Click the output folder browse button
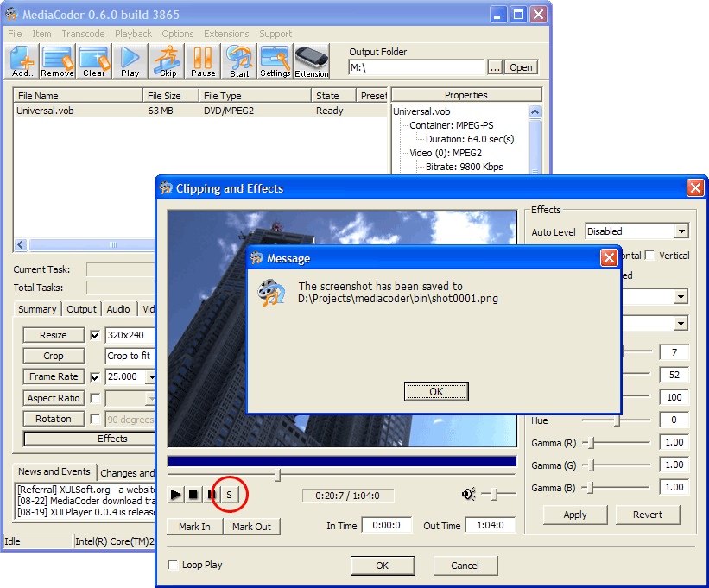 495,67
